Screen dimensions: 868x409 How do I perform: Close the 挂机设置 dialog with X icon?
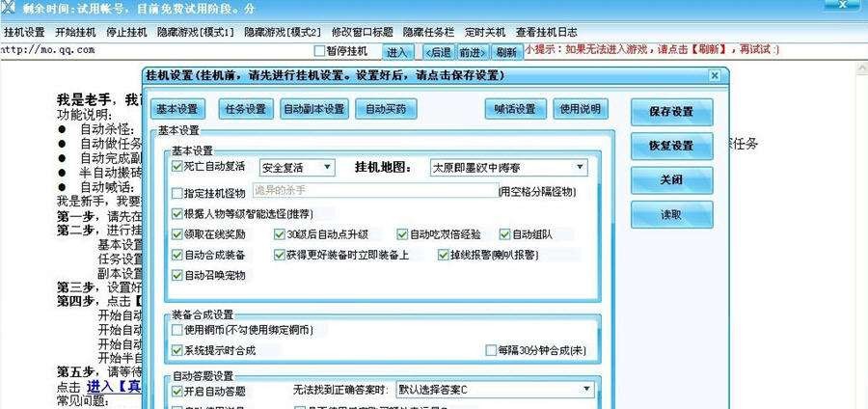click(x=714, y=75)
